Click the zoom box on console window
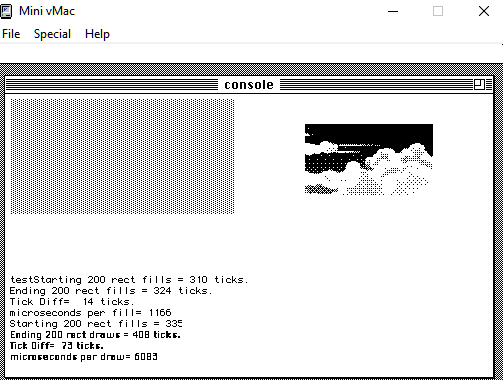The width and height of the screenshot is (503, 380). [479, 85]
